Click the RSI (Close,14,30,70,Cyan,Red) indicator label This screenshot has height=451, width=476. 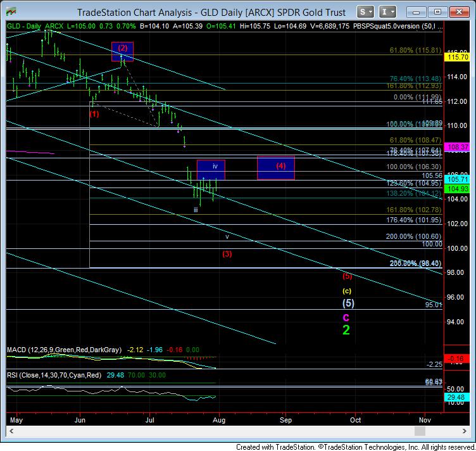[54, 376]
